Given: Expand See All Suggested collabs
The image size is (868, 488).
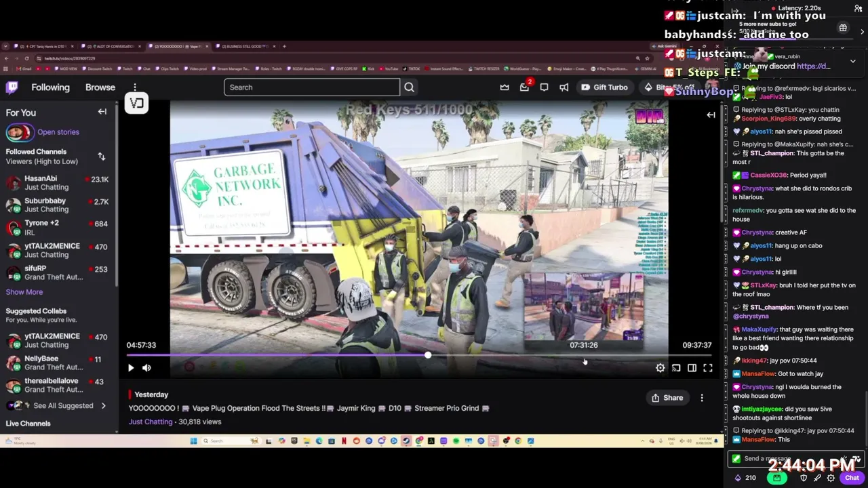Looking at the screenshot, I should 57,406.
